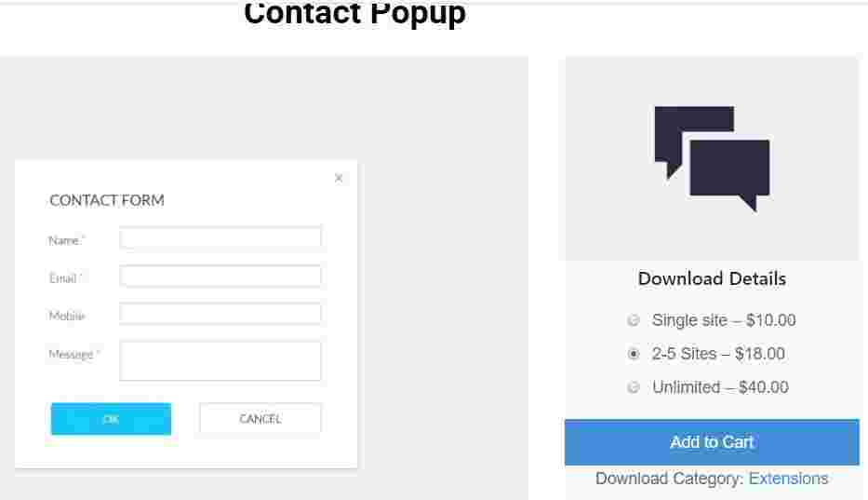Click the chat bubbles product icon

pyautogui.click(x=712, y=158)
